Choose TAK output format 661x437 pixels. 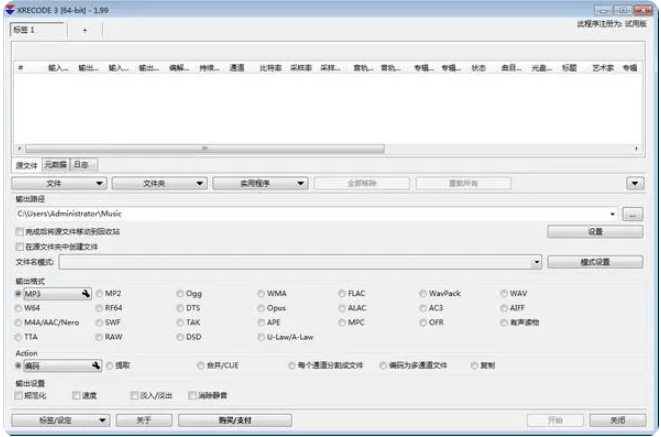180,323
